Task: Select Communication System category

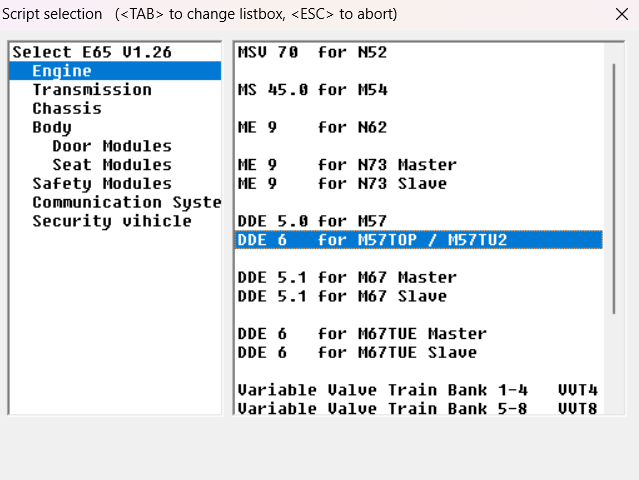Action: point(115,202)
